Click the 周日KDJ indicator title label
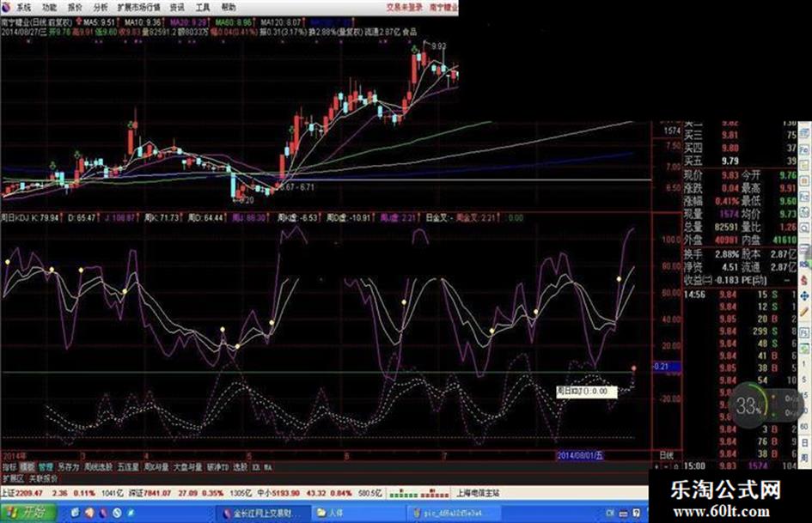The image size is (812, 523). tap(15, 218)
